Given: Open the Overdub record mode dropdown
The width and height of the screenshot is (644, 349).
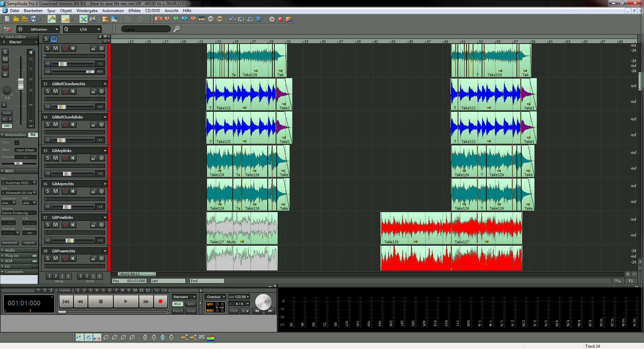Looking at the screenshot, I should point(216,297).
